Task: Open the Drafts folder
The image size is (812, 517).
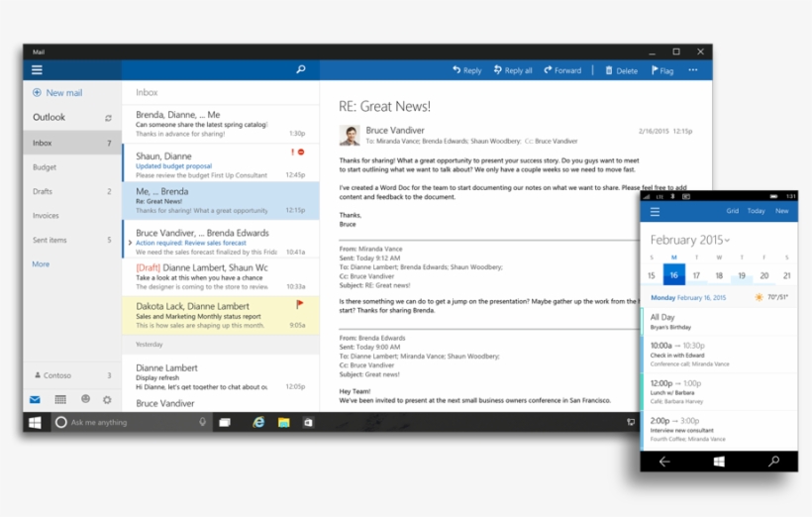Action: [72, 191]
